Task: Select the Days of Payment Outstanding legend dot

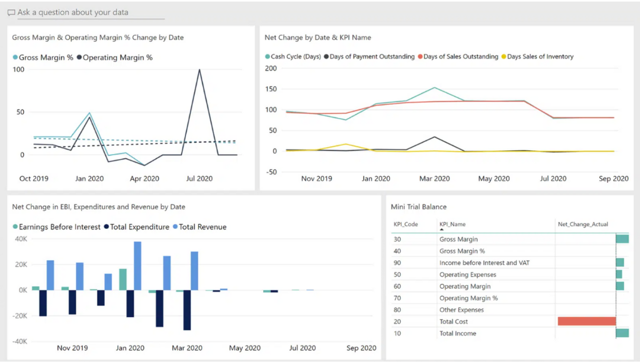Action: [x=326, y=57]
